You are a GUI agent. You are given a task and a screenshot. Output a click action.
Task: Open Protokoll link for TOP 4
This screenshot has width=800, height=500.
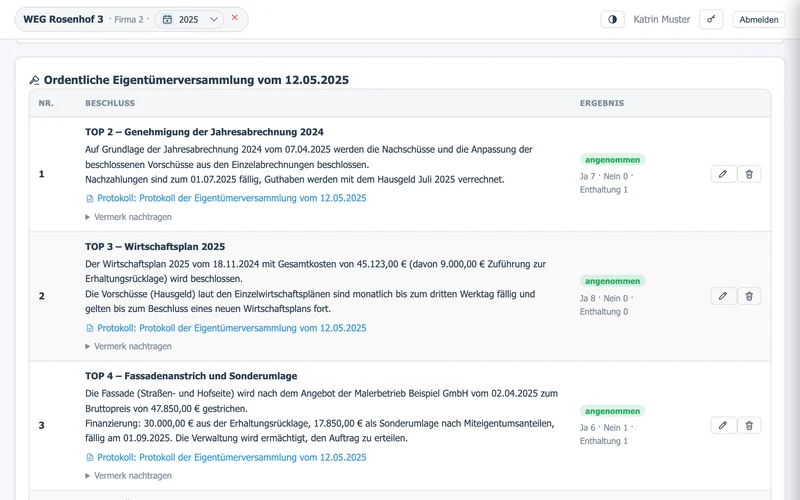click(x=226, y=457)
